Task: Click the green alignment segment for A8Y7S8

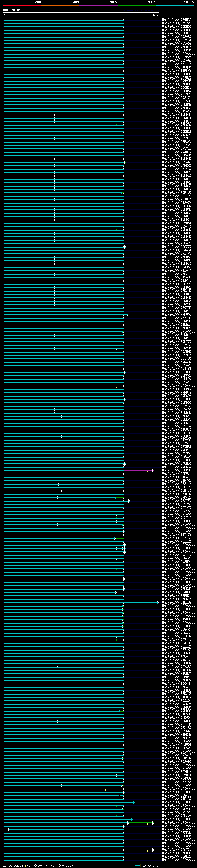Action: (119, 539)
